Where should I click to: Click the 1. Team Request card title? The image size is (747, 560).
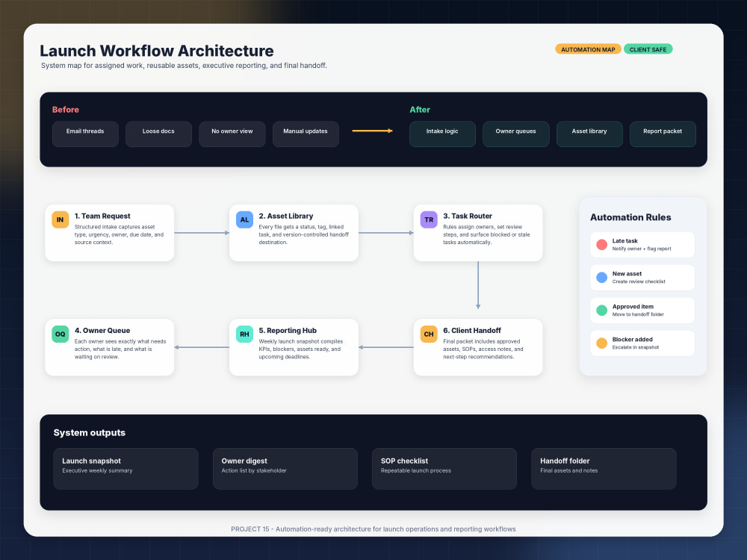102,217
